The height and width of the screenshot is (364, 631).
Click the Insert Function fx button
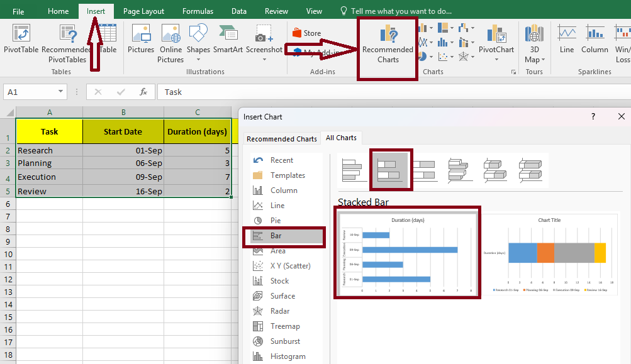click(x=143, y=92)
